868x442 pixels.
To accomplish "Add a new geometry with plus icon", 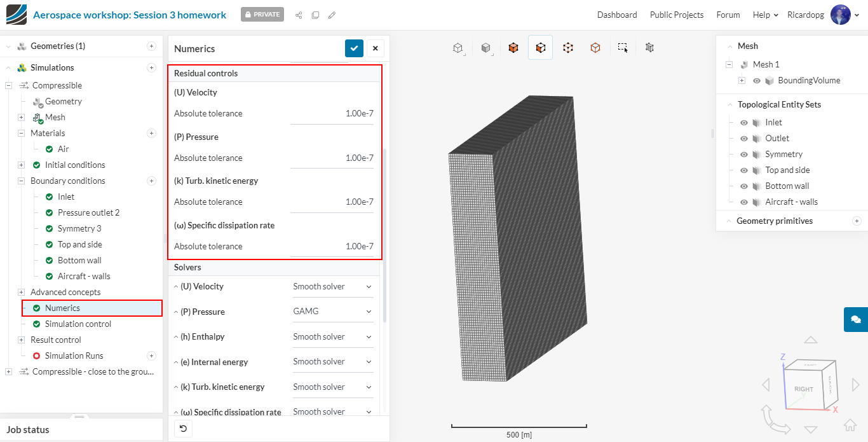I will [x=151, y=46].
